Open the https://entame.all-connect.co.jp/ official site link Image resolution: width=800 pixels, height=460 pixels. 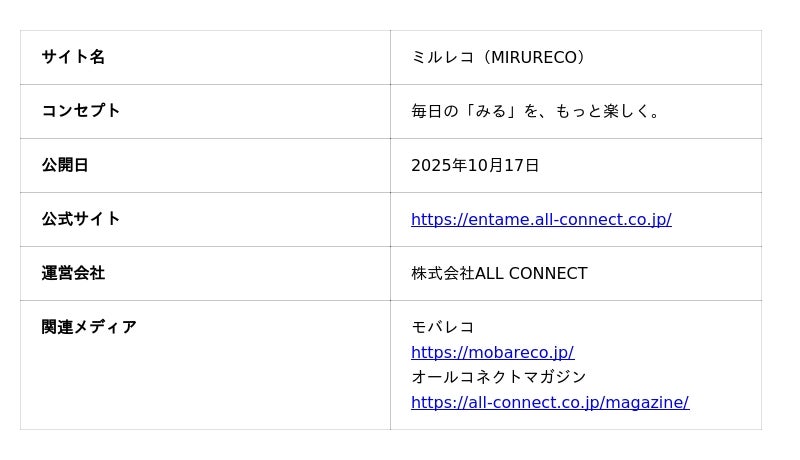[541, 220]
